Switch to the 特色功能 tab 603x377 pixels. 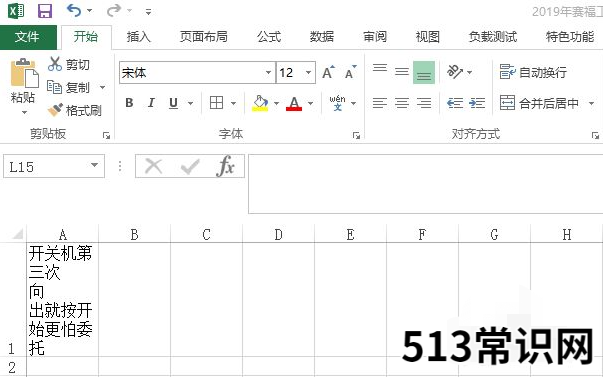[570, 37]
